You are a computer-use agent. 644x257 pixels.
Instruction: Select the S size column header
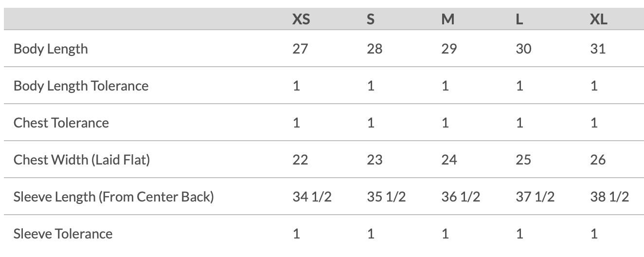(x=371, y=19)
